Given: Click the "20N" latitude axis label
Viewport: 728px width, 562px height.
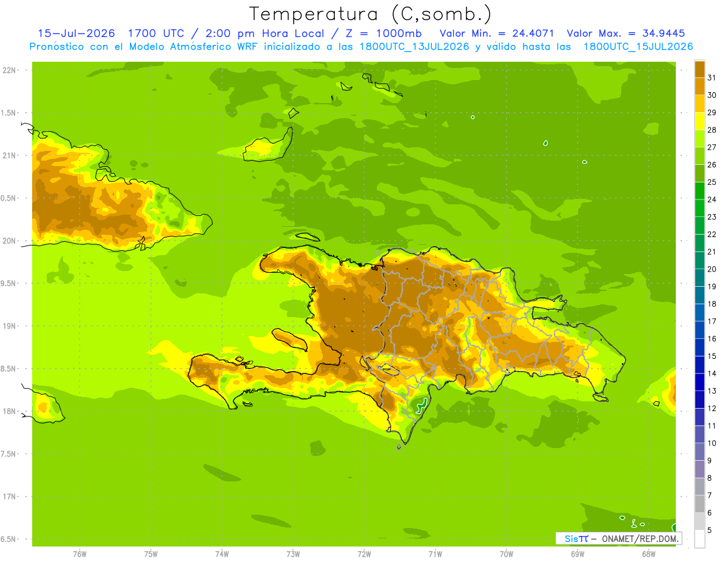Looking at the screenshot, I should [x=10, y=241].
